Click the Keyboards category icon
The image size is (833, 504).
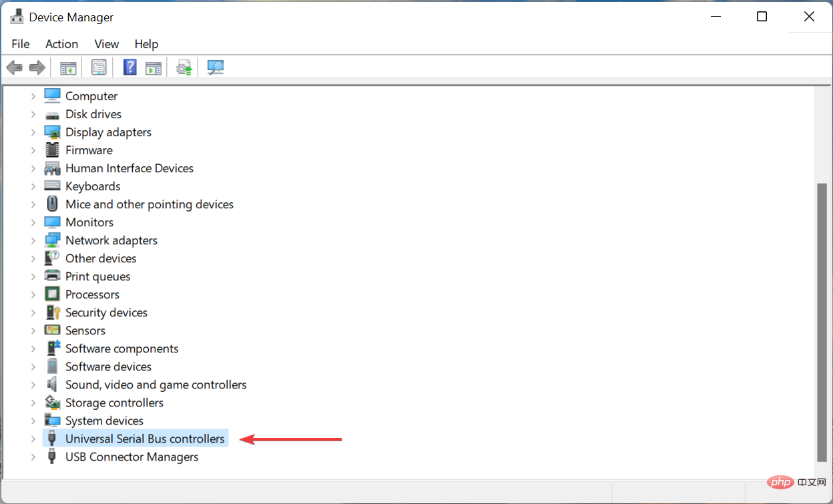[52, 186]
